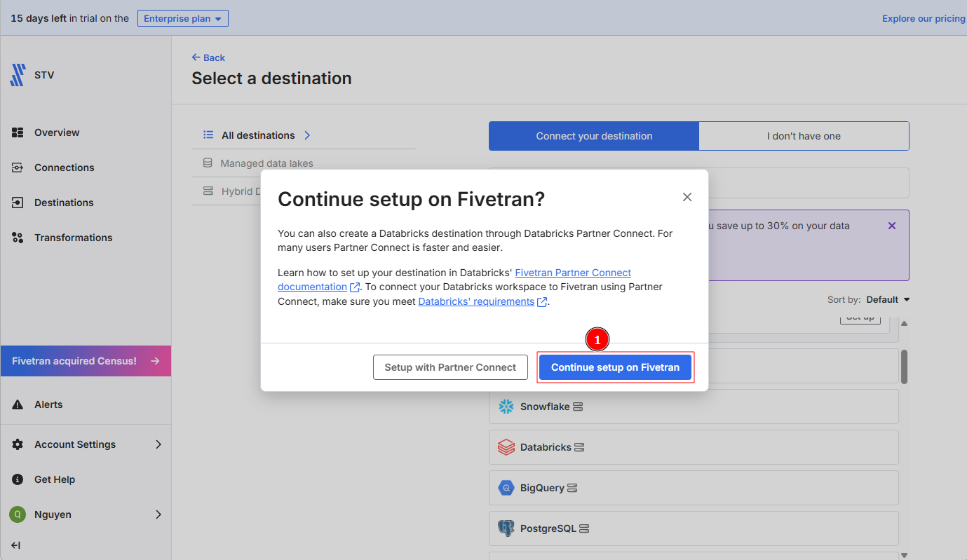Screen dimensions: 967x560
Task: Open the Alerts page
Action: point(48,404)
